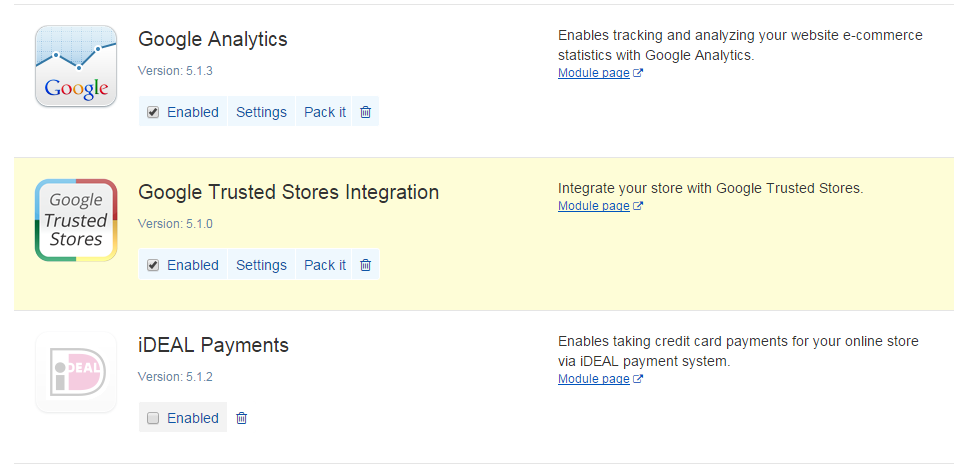Click the Google Trusted Stores Integration title
Image resolution: width=966 pixels, height=473 pixels.
[x=288, y=192]
